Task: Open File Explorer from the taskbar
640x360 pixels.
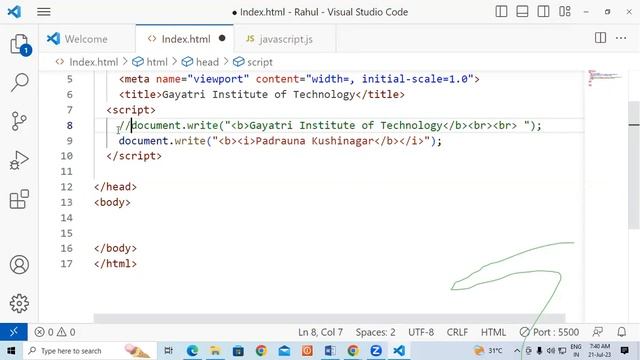Action: coord(215,351)
